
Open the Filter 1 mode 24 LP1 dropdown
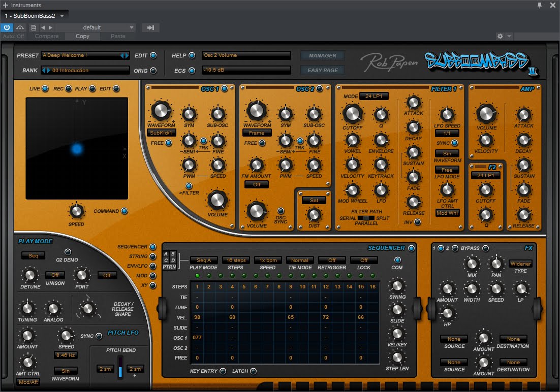pyautogui.click(x=374, y=96)
